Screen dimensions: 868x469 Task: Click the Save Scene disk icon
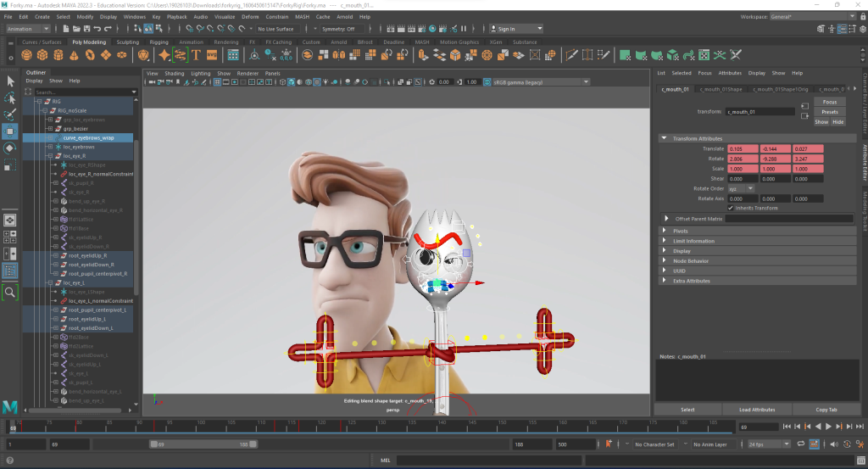(87, 29)
